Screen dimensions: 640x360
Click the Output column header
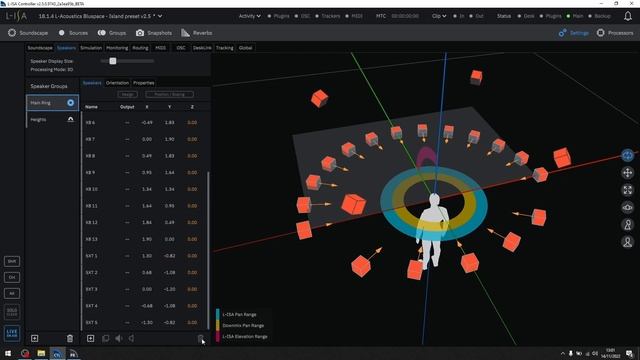[x=127, y=107]
